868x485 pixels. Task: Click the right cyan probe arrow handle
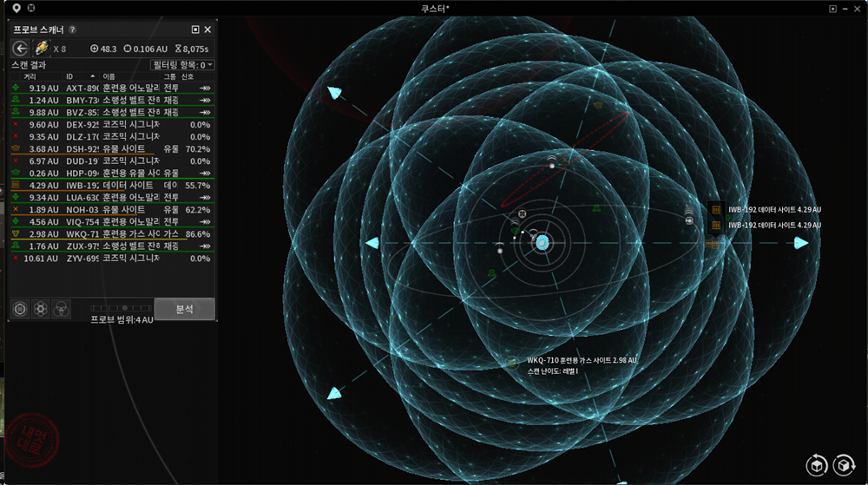801,243
